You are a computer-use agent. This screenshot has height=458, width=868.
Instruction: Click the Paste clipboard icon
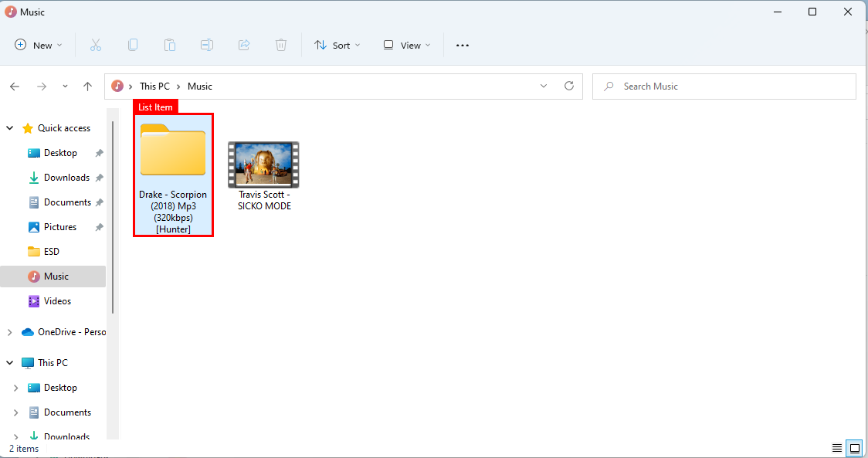click(170, 46)
